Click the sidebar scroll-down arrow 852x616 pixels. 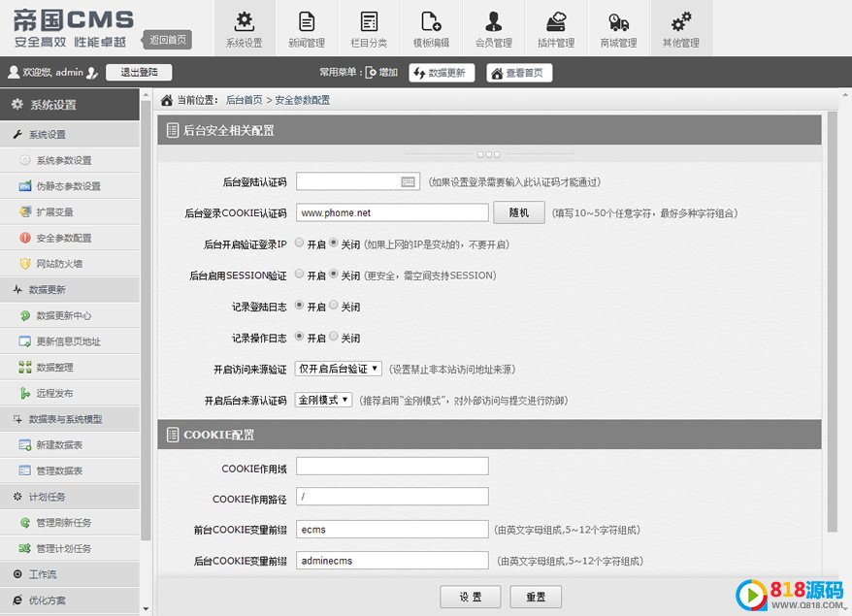[146, 609]
